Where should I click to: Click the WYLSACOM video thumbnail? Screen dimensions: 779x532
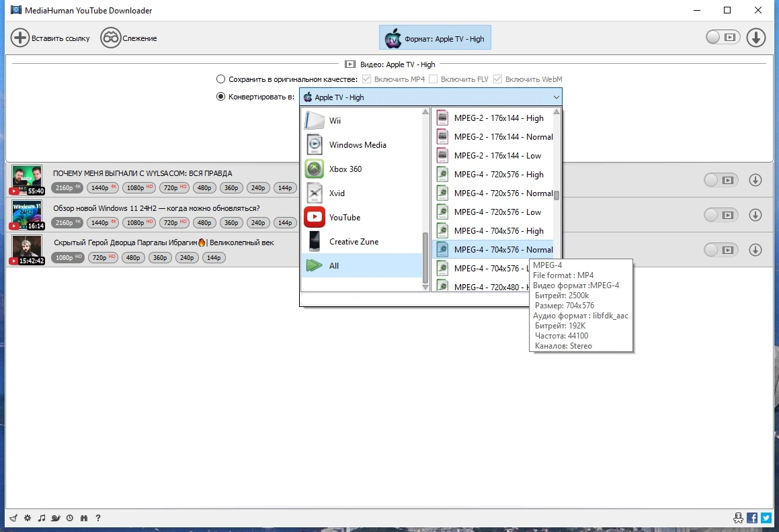(27, 180)
